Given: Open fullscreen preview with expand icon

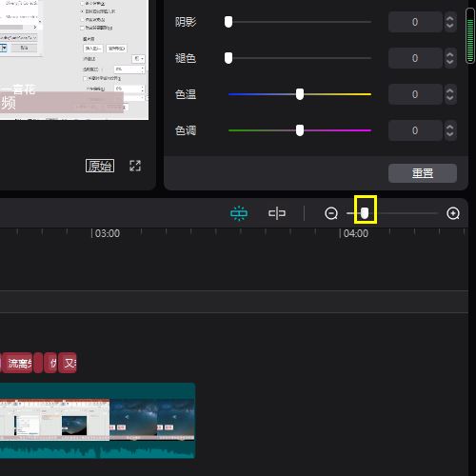Looking at the screenshot, I should [135, 166].
